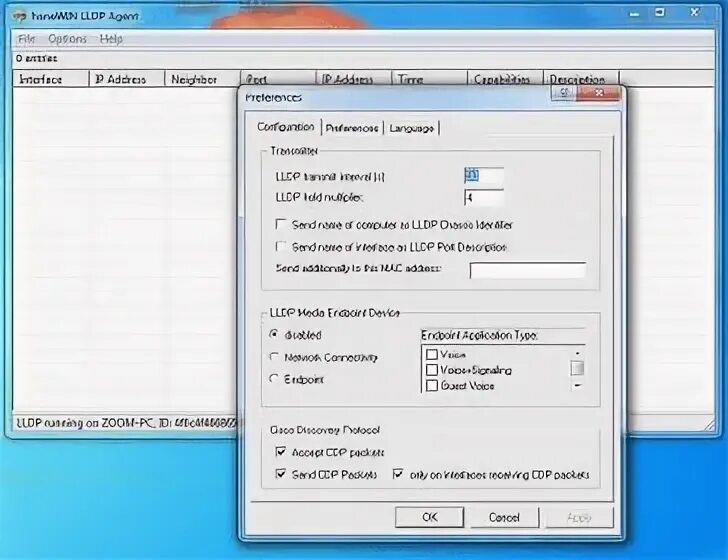Enable send computer name as Chassis Identifier
Viewport: 728px width, 560px height.
point(280,225)
